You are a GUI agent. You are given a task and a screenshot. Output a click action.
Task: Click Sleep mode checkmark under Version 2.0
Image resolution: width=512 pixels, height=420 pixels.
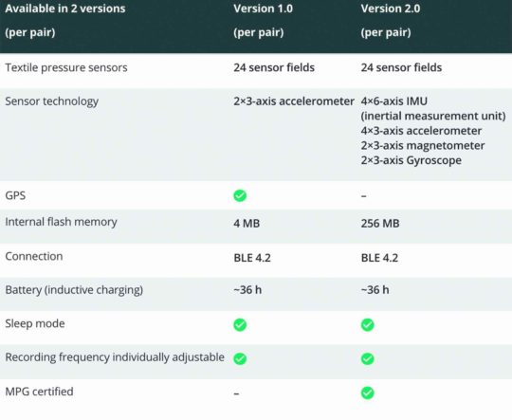tap(367, 324)
